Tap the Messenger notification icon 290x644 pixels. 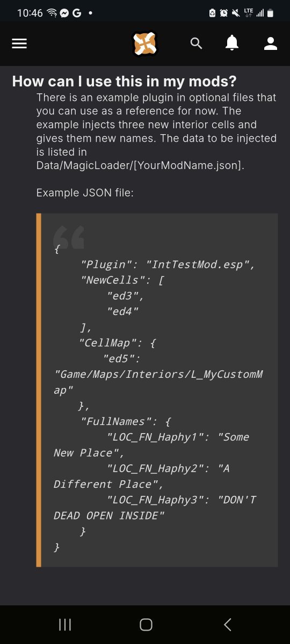pyautogui.click(x=64, y=13)
